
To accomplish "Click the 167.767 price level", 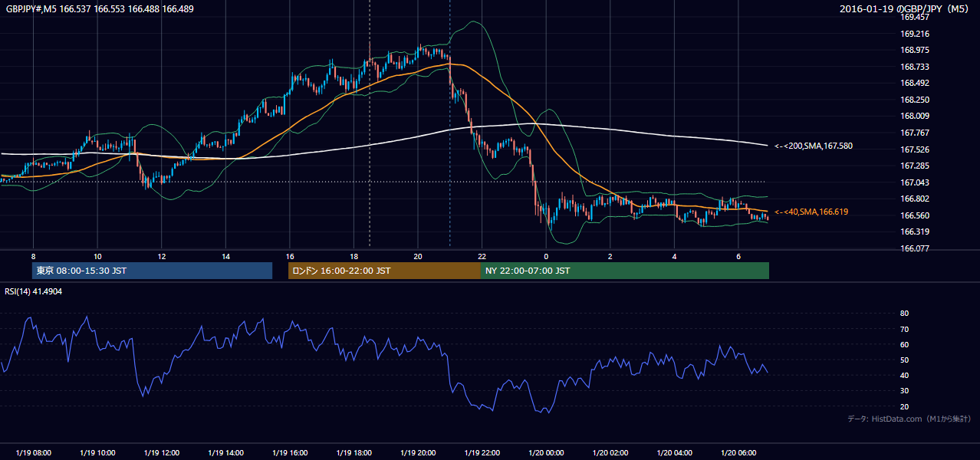I will pyautogui.click(x=915, y=133).
